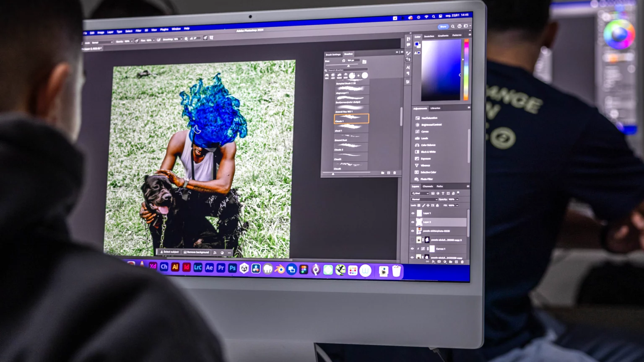Switch to the Channels tab
Image resolution: width=644 pixels, height=362 pixels.
[428, 186]
